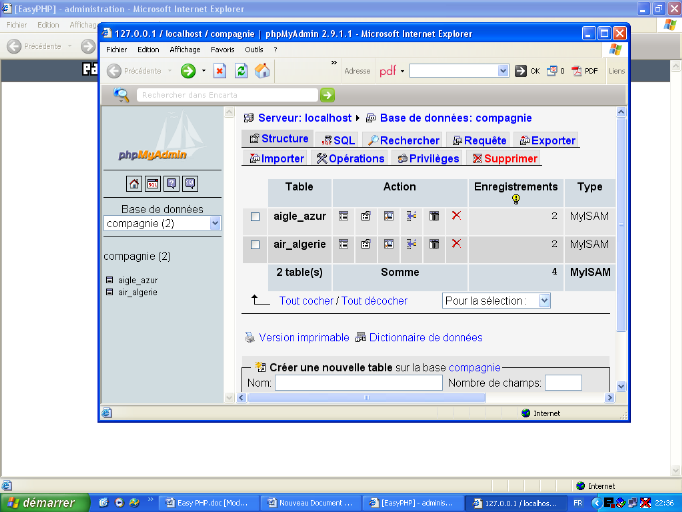This screenshot has width=682, height=512.
Task: Click the 'Tout cocher' link
Action: (x=306, y=301)
